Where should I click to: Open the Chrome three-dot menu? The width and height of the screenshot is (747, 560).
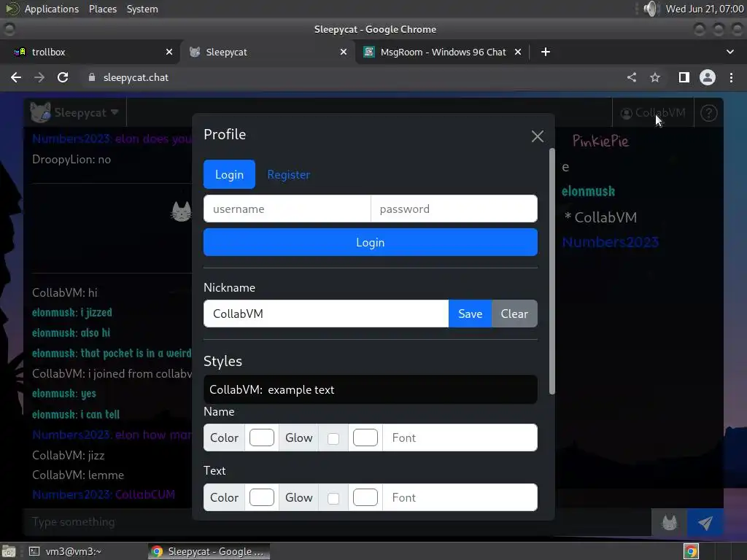pyautogui.click(x=731, y=77)
